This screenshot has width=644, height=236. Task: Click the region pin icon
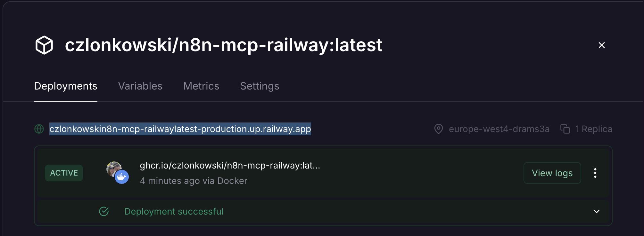coord(438,129)
